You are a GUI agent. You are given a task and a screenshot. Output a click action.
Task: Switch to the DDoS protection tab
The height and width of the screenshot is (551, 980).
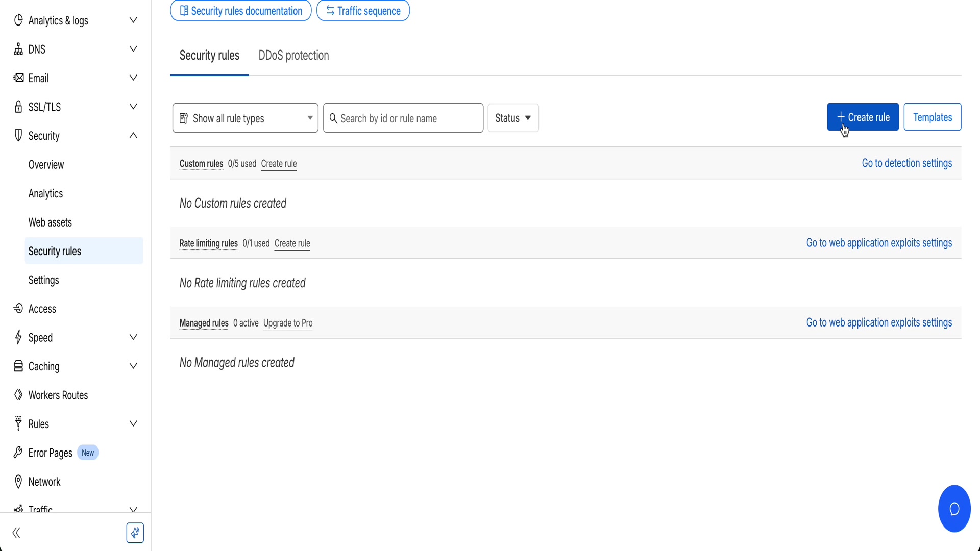pyautogui.click(x=293, y=55)
